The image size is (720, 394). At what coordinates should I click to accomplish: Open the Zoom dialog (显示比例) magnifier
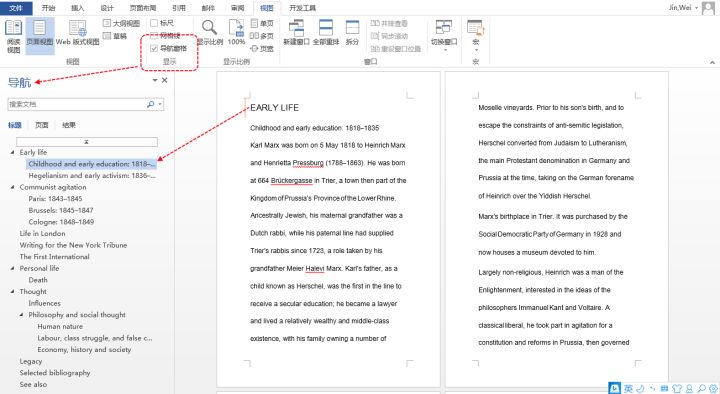210,32
